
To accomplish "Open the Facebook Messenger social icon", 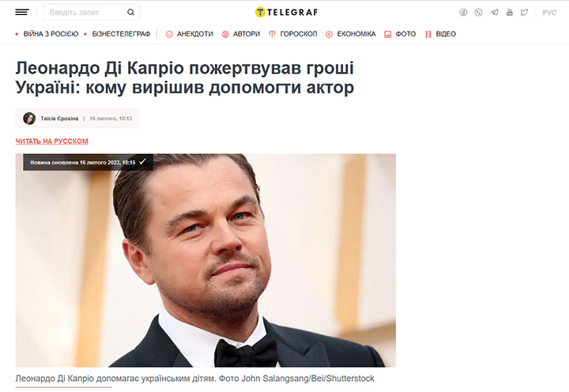I will [x=463, y=13].
